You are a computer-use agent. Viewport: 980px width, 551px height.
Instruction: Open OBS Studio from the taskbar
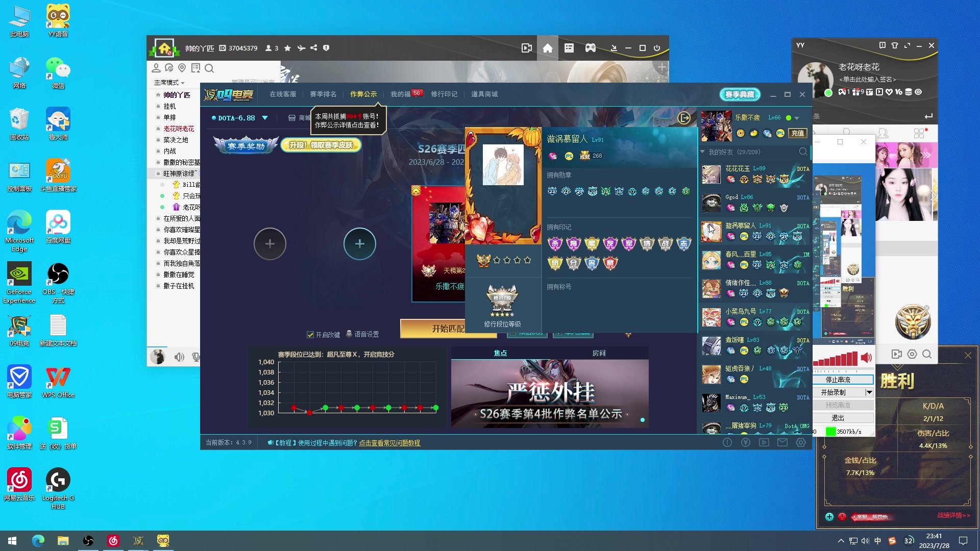(88, 541)
